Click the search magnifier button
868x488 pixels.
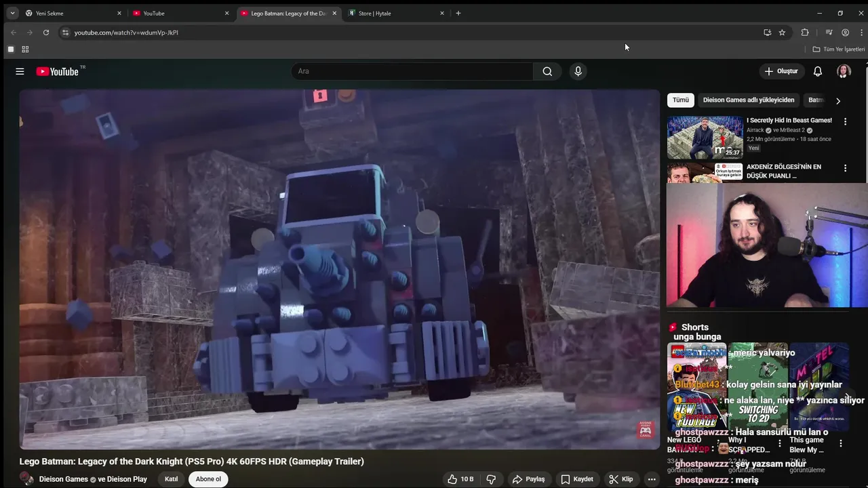[x=547, y=71]
